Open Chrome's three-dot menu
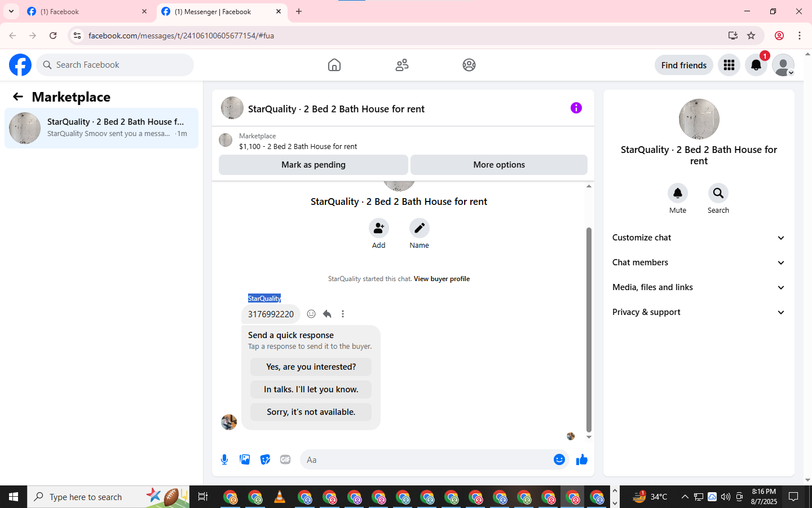The height and width of the screenshot is (508, 812). coord(800,36)
